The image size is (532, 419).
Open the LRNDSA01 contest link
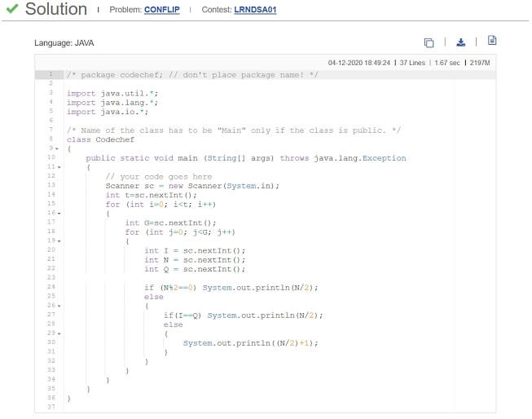(x=255, y=10)
